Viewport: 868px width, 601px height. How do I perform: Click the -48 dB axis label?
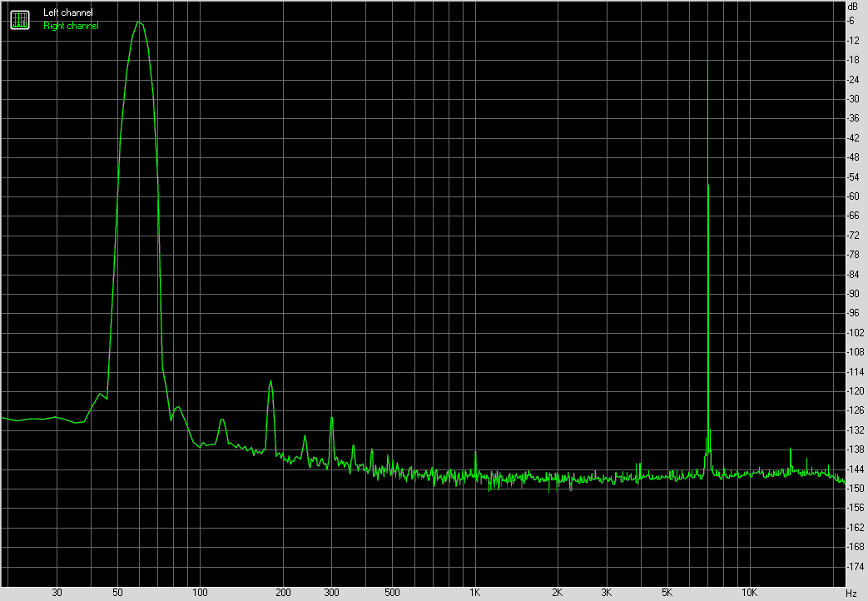pos(854,157)
